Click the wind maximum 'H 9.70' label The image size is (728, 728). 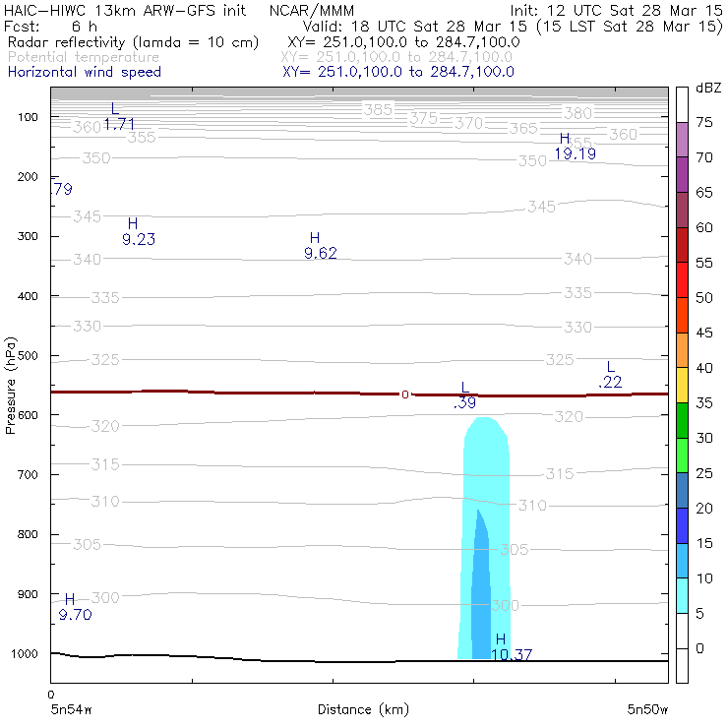pyautogui.click(x=75, y=607)
